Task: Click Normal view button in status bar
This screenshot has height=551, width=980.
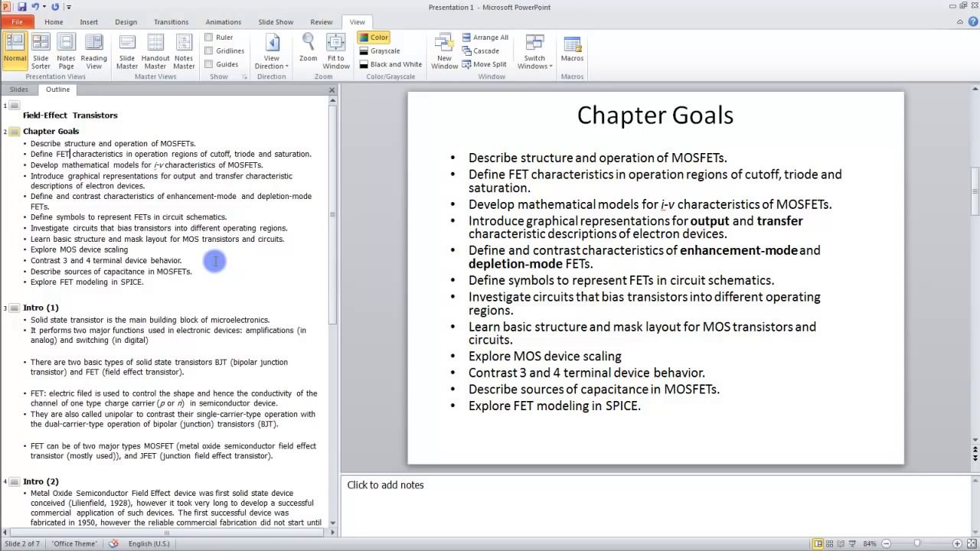Action: (x=818, y=543)
